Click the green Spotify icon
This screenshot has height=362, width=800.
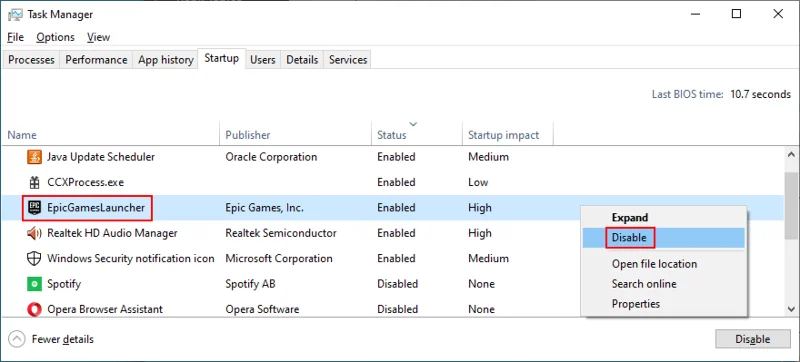[34, 283]
